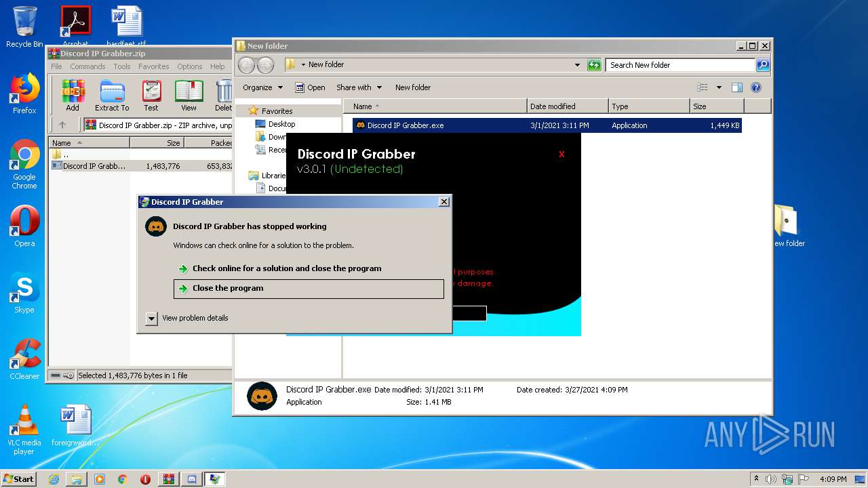The image size is (868, 488).
Task: Sort by Name column in Explorer
Action: click(x=435, y=106)
